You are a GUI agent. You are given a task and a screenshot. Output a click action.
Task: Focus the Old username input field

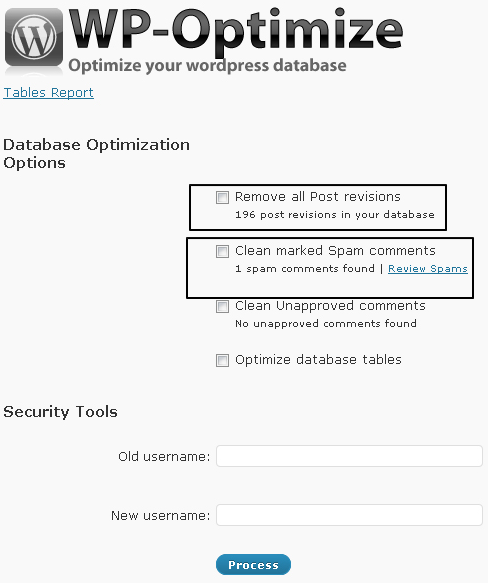(x=349, y=456)
